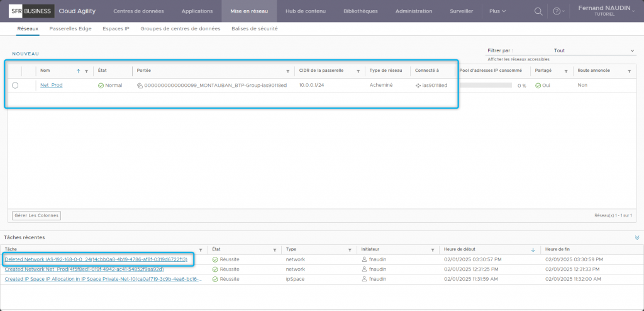
Task: Click the Acheminé network type cell
Action: [x=380, y=85]
